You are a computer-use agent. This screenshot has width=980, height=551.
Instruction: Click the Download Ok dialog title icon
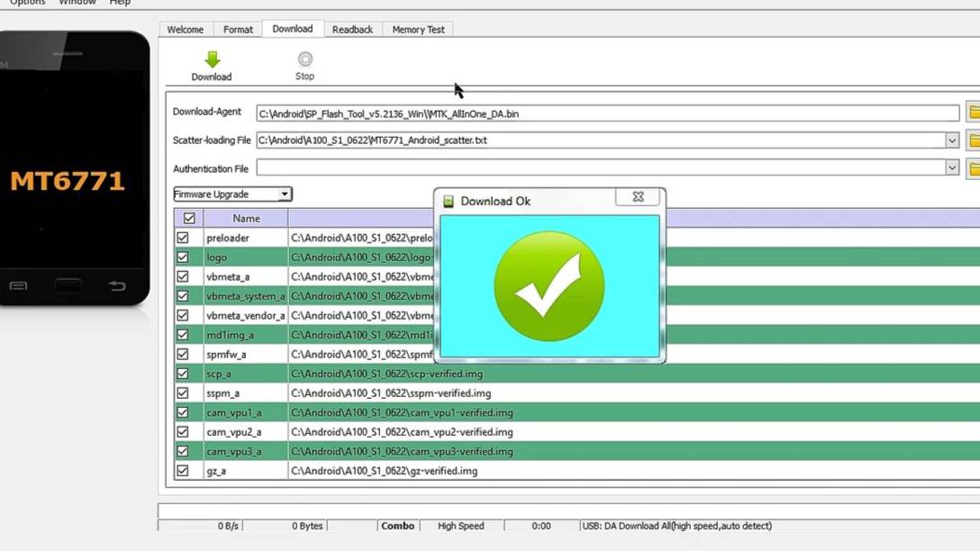pyautogui.click(x=449, y=201)
